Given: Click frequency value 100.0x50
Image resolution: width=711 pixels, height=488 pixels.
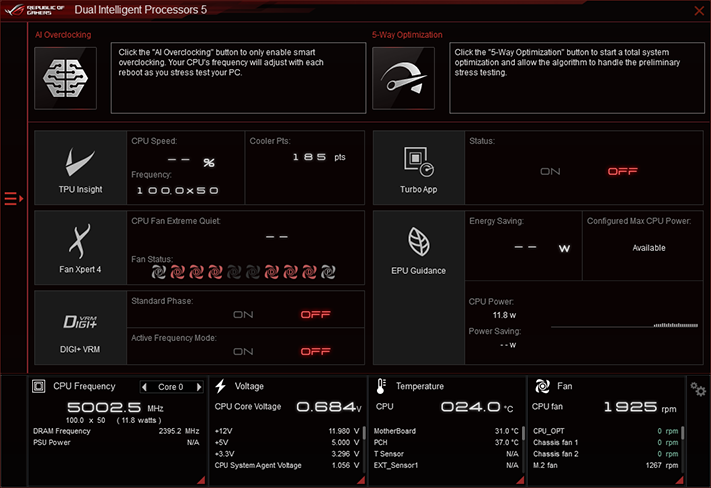Looking at the screenshot, I should pos(178,190).
